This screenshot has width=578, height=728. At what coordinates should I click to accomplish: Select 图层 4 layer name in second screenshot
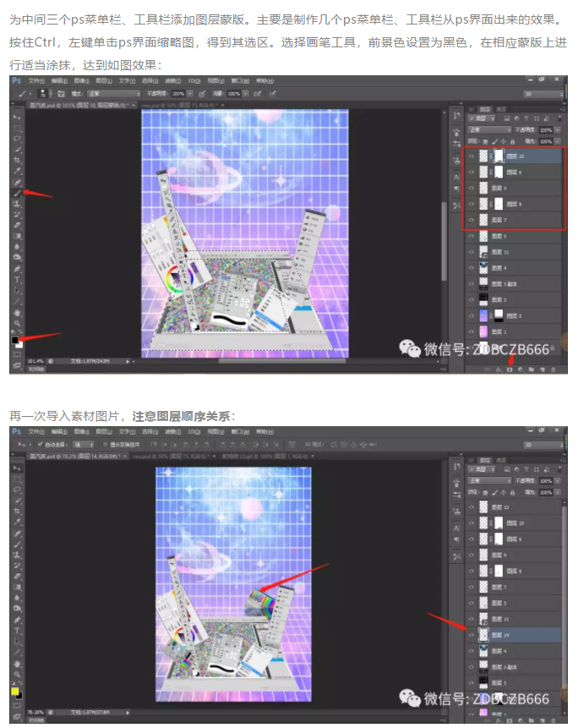(499, 651)
